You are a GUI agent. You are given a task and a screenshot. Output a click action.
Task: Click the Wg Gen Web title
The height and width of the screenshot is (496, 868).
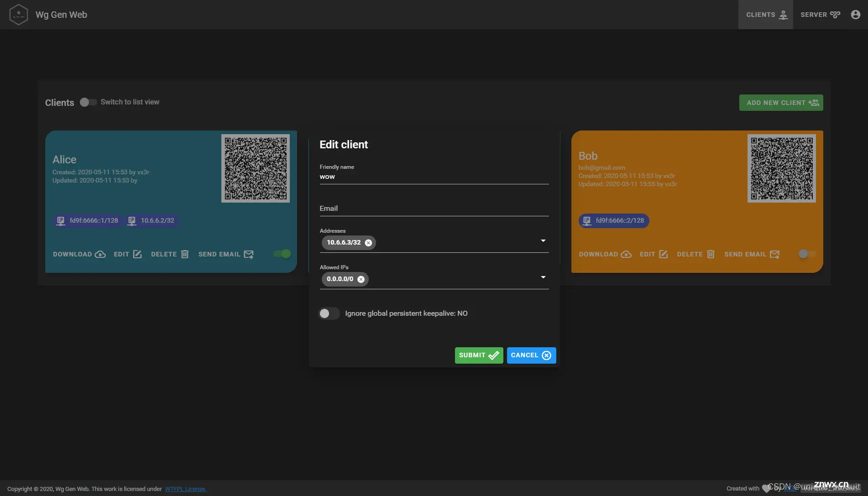click(x=61, y=15)
